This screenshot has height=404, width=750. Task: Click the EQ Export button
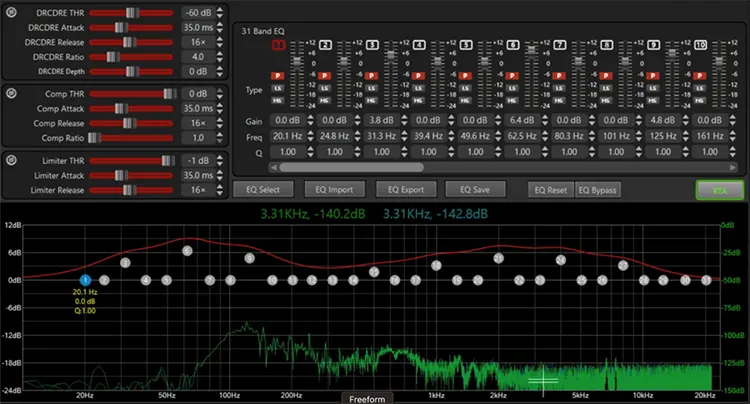[406, 189]
